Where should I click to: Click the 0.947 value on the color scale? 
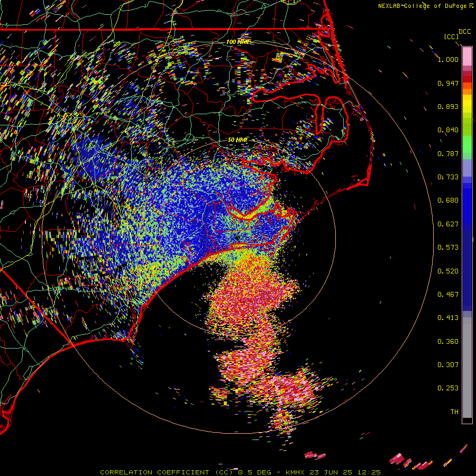448,83
